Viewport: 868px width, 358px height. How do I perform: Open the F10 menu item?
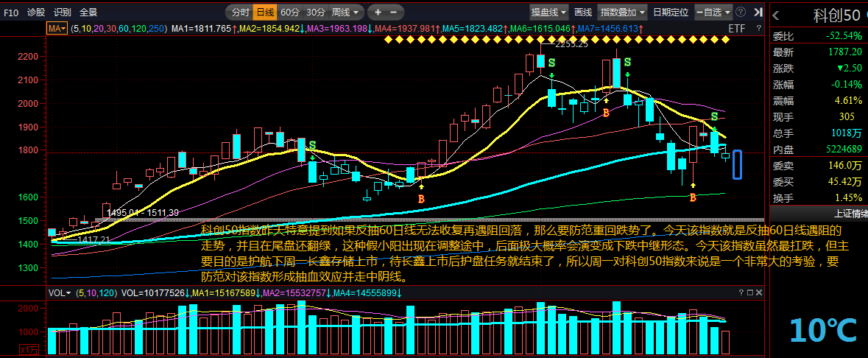tap(11, 12)
